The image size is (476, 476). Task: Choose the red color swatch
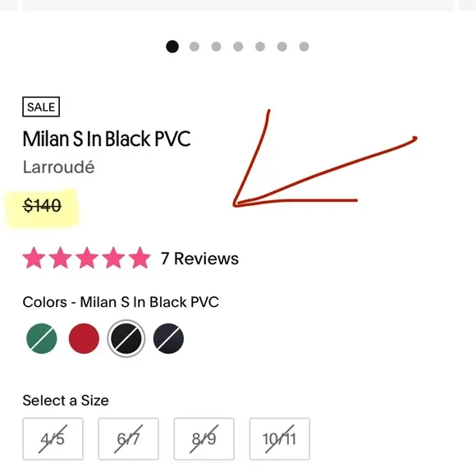tap(84, 338)
